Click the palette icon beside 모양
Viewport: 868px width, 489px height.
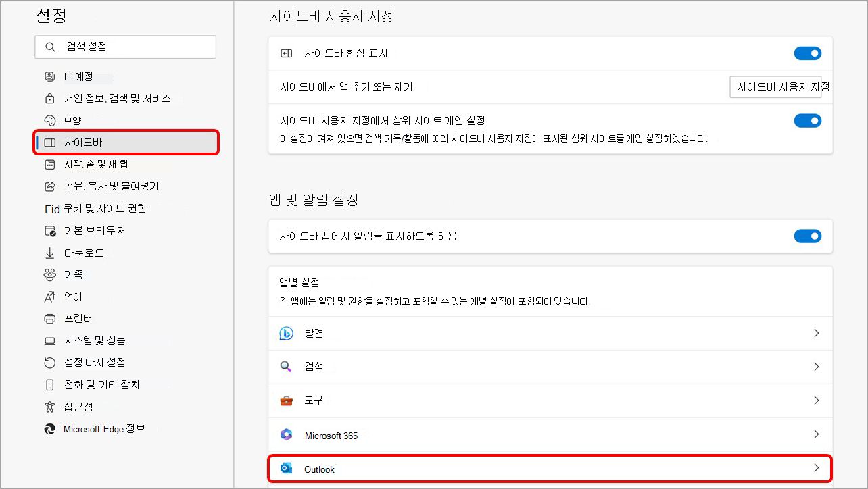49,120
